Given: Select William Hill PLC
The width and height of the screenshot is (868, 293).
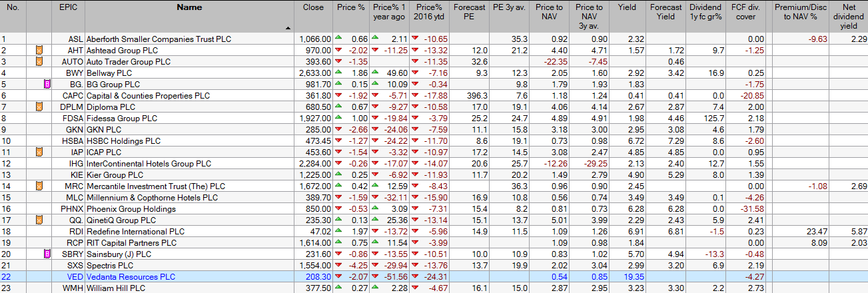Looking at the screenshot, I should (x=115, y=288).
